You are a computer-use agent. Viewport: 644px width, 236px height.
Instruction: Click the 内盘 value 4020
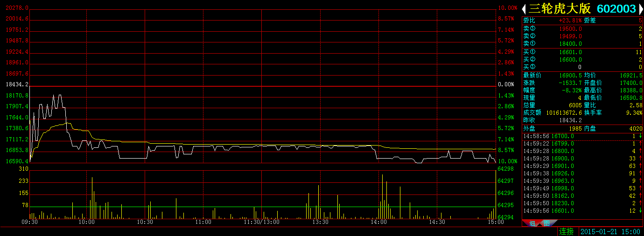click(x=636, y=128)
